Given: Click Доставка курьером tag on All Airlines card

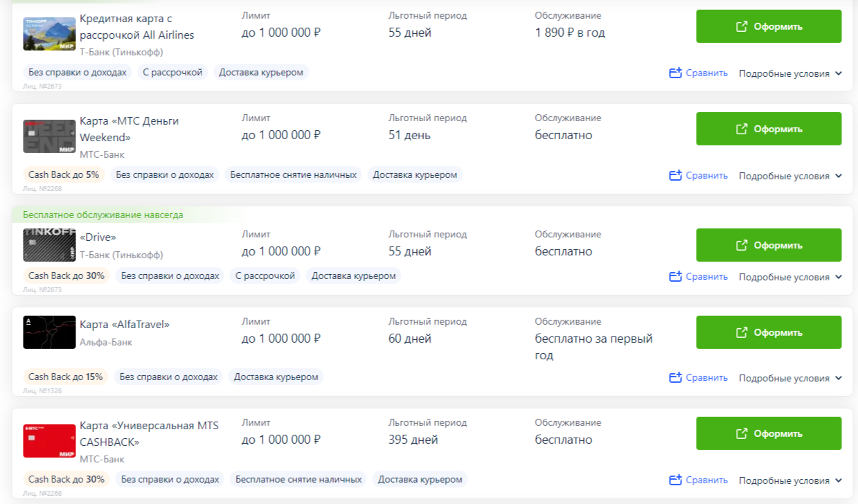Looking at the screenshot, I should click(x=261, y=72).
